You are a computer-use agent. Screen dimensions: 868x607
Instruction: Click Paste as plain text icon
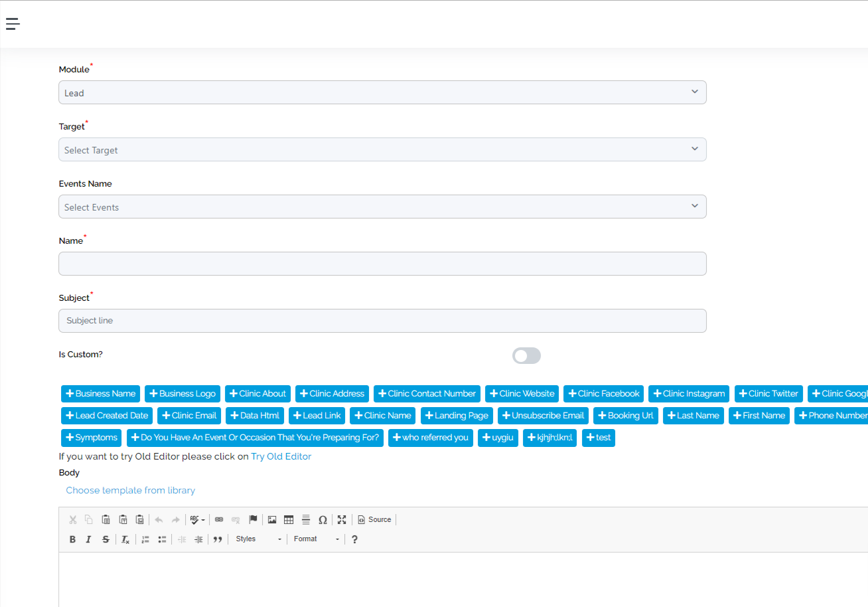click(x=123, y=519)
